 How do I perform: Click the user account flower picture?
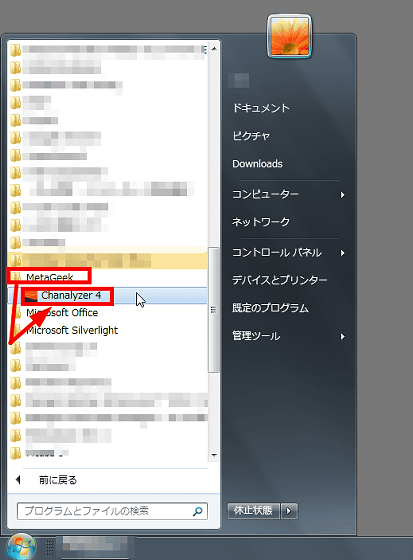289,36
